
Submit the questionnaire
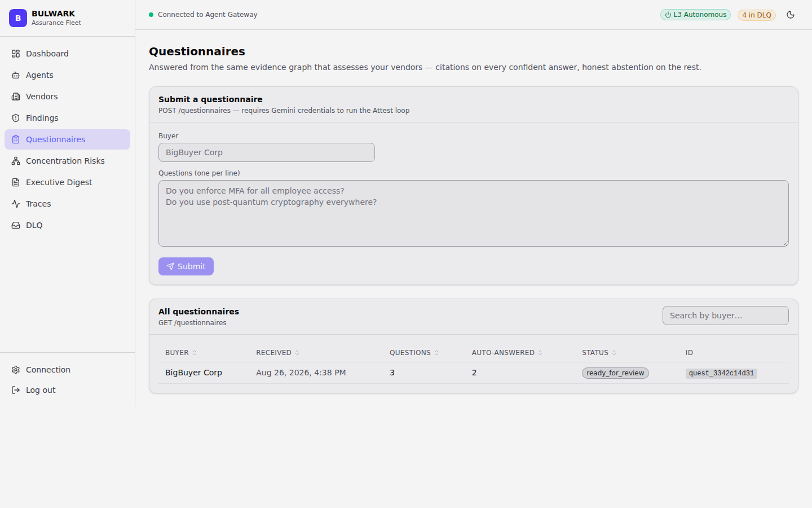[x=186, y=266]
